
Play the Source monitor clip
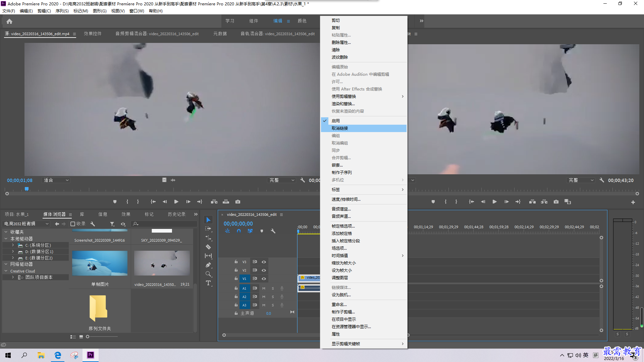tap(176, 202)
